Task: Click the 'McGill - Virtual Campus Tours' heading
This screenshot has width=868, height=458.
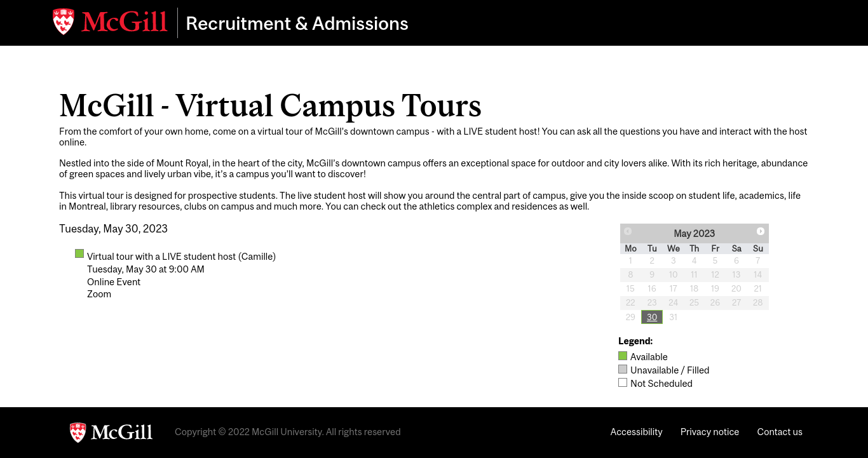Action: click(270, 105)
